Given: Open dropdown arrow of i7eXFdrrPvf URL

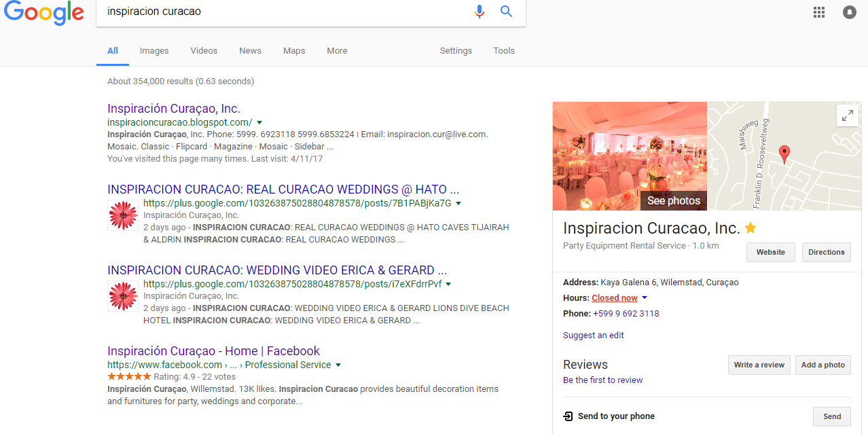Looking at the screenshot, I should (449, 285).
